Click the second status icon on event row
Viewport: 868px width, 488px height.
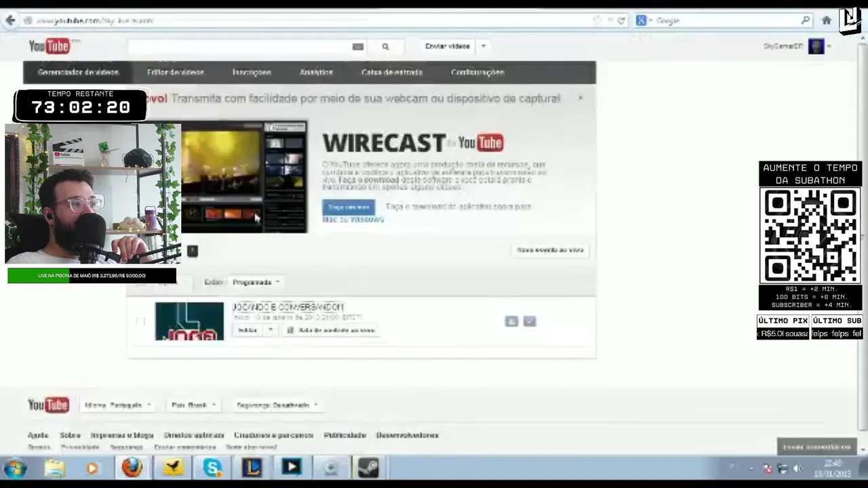[x=530, y=321]
